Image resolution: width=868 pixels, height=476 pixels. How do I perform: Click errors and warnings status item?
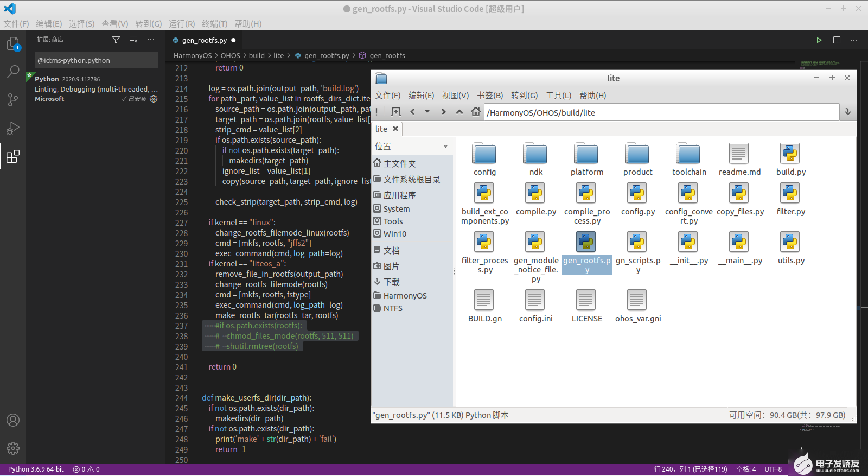pos(86,469)
